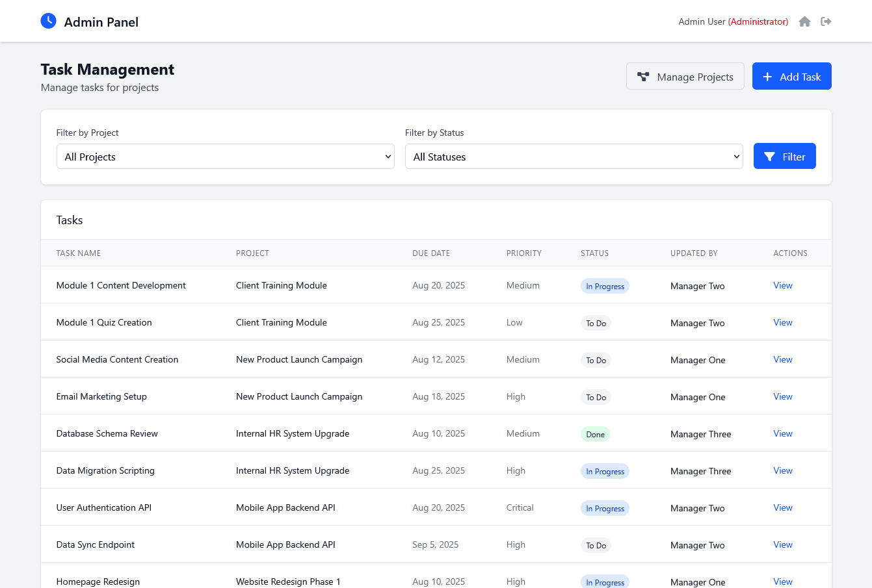Click the funnel icon on the Filter button
Image resolution: width=872 pixels, height=588 pixels.
(770, 156)
